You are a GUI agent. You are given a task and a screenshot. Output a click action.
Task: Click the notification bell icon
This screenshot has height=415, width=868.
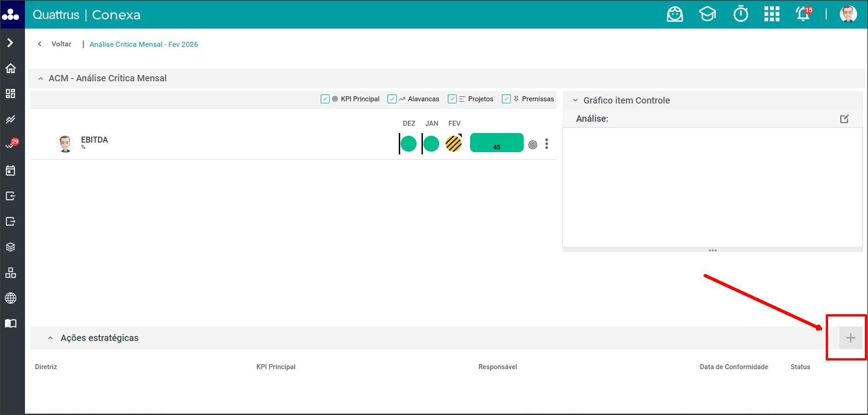click(803, 15)
